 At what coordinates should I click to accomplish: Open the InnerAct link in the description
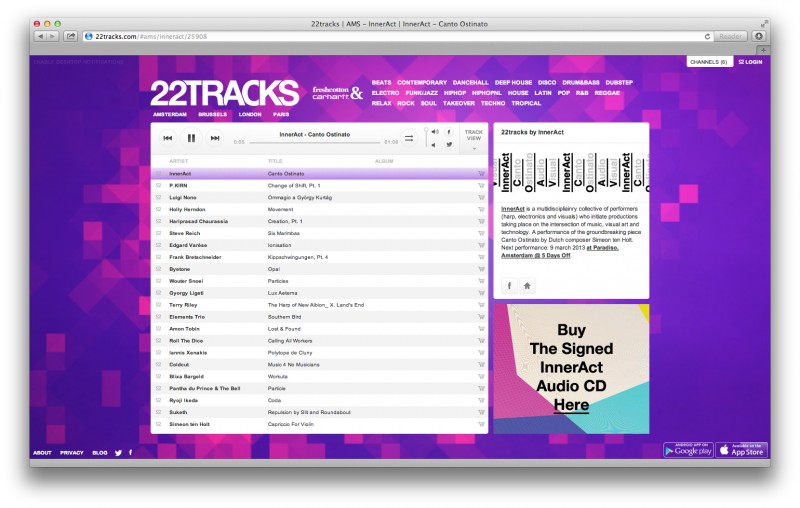coord(513,209)
